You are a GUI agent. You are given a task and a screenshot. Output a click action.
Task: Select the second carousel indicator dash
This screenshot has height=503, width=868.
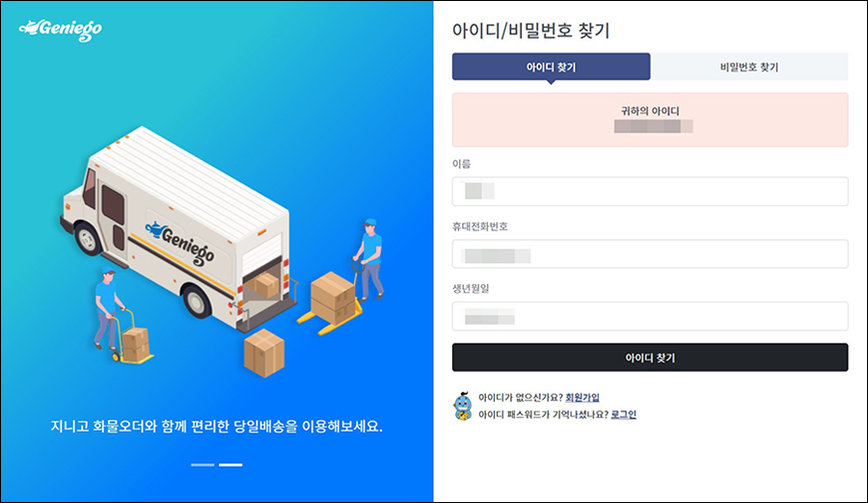(x=231, y=464)
